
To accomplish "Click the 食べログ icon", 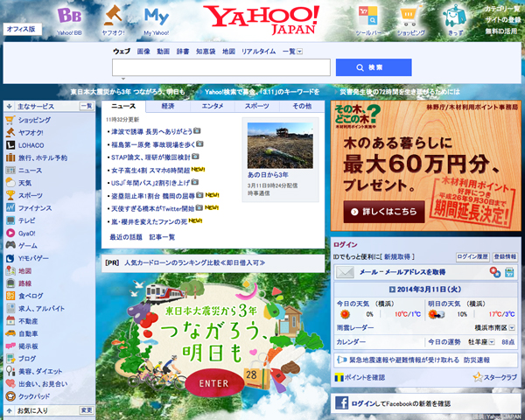I will click(10, 296).
